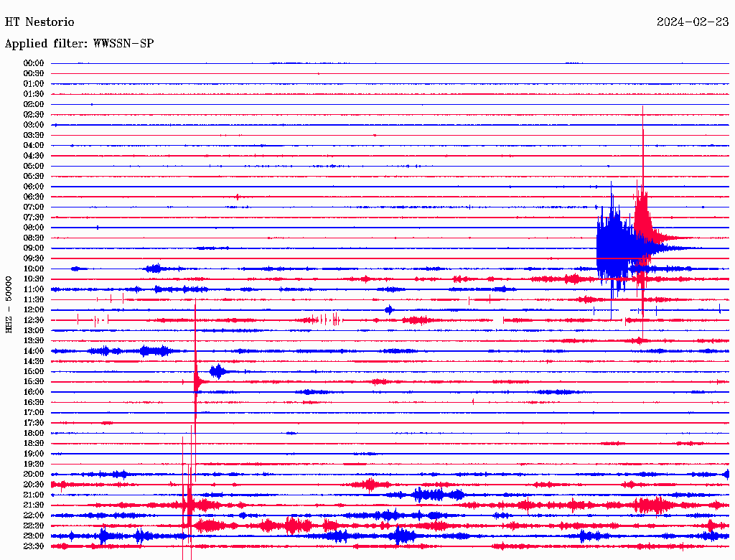Screen dimensions: 735x560
Task: Click the 23:30 time label
Action: click(x=34, y=546)
